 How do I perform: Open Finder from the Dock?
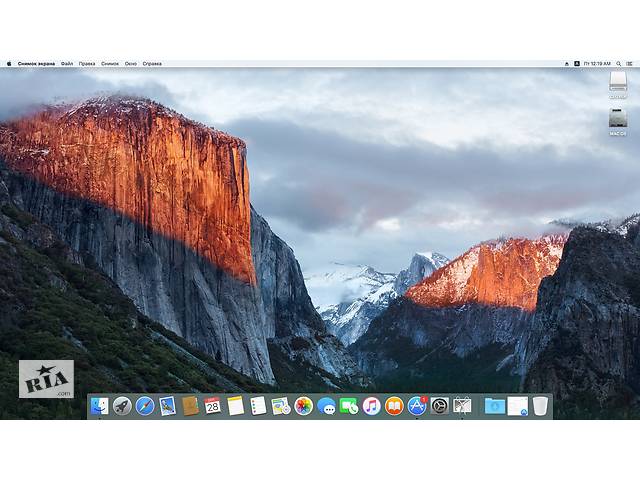pyautogui.click(x=100, y=406)
